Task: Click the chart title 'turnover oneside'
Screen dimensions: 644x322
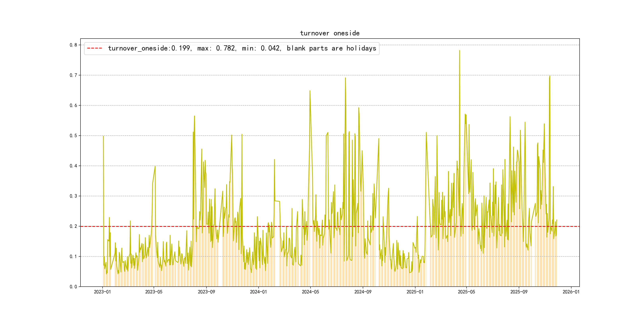Action: tap(330, 33)
